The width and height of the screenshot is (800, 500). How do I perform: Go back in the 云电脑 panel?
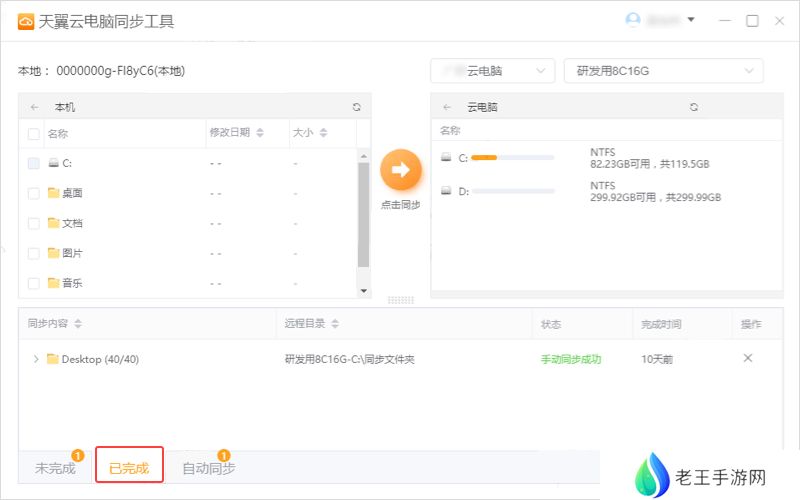(447, 107)
